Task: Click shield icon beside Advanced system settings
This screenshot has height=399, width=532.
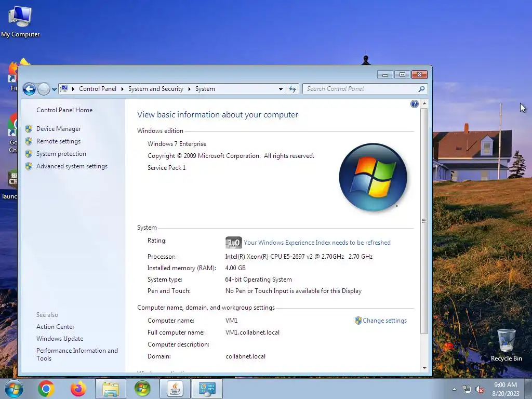Action: (x=29, y=166)
